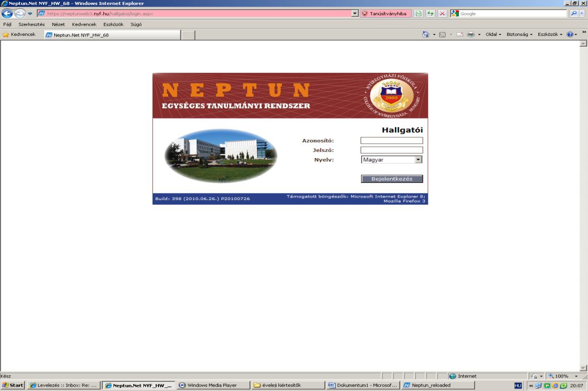The image size is (588, 391).
Task: Open the Eszközök command bar menu
Action: (550, 34)
